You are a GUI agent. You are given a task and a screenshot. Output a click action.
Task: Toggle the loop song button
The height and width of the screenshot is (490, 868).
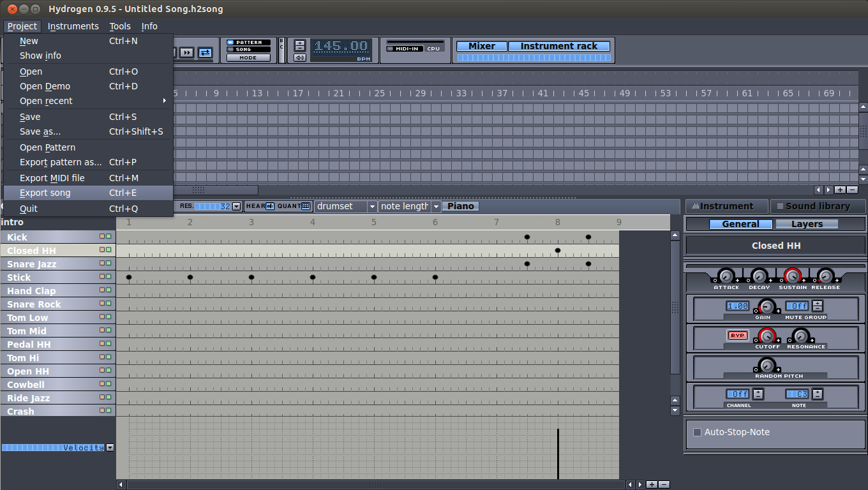(x=205, y=53)
